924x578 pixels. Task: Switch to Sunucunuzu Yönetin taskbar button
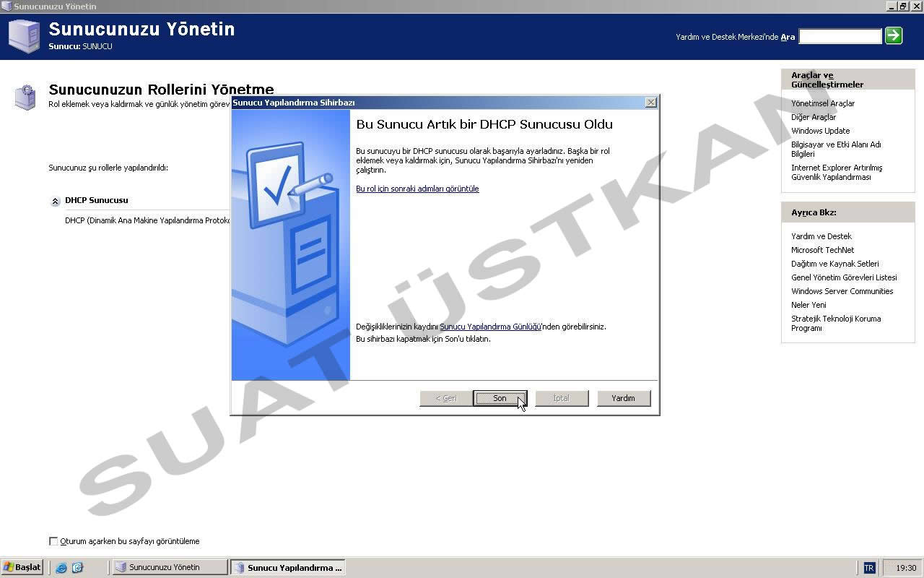(x=170, y=567)
